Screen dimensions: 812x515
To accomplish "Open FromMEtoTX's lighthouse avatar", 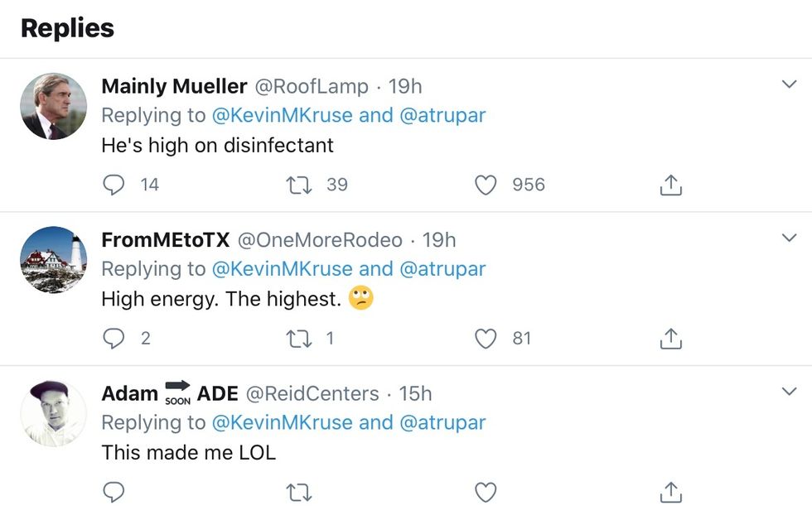I will pos(54,260).
